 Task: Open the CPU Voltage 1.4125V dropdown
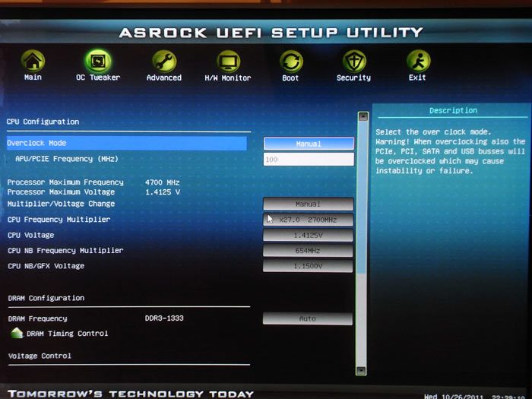[x=308, y=235]
